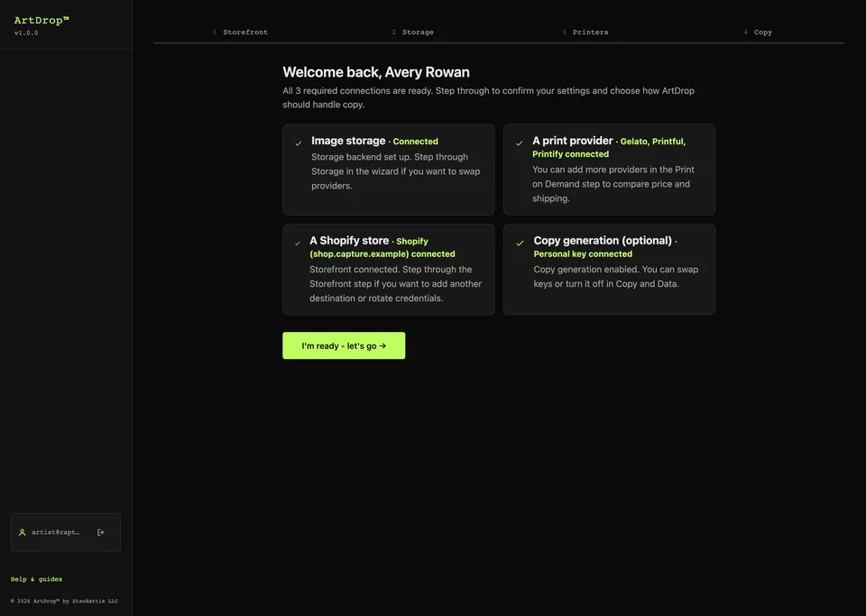Click the sign-out icon beside account email
866x616 pixels.
100,533
